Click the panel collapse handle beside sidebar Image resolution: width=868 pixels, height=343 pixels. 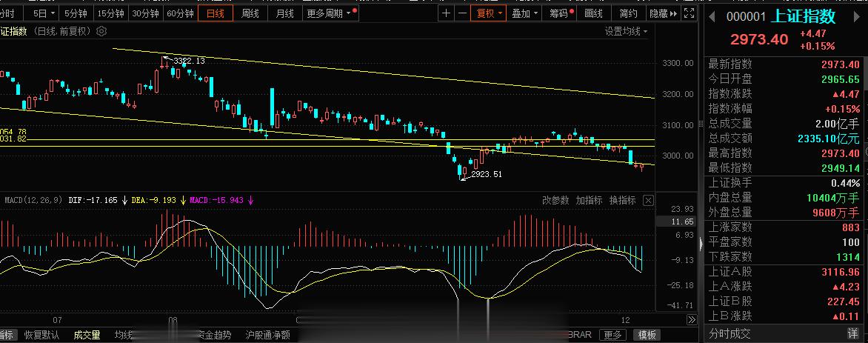tap(701, 243)
